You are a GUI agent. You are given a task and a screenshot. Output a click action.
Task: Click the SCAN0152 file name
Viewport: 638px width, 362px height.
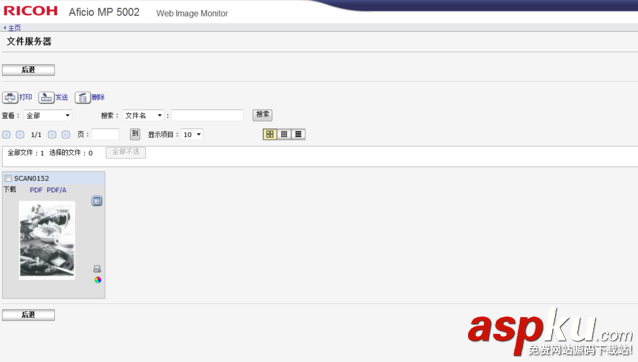(x=31, y=179)
